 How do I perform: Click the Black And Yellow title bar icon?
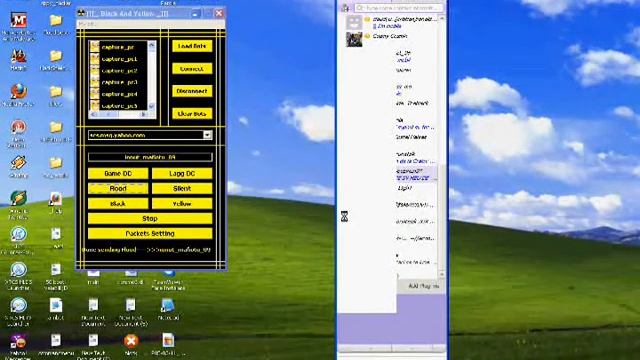pyautogui.click(x=81, y=13)
